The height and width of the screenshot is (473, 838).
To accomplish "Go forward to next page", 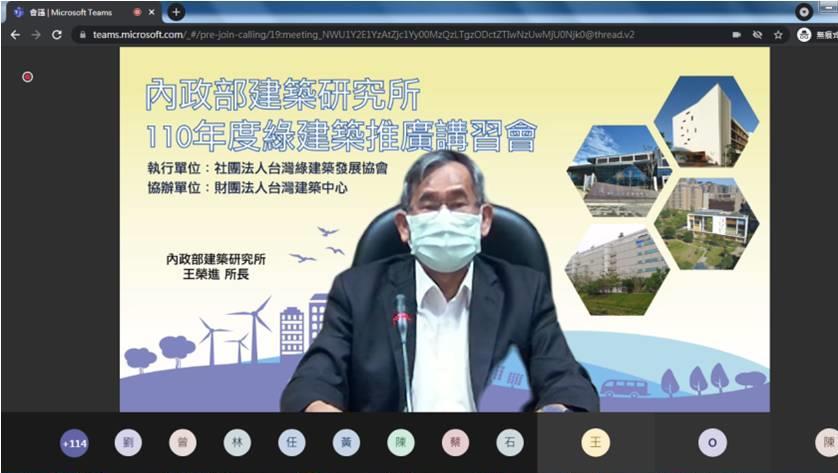I will pyautogui.click(x=36, y=35).
